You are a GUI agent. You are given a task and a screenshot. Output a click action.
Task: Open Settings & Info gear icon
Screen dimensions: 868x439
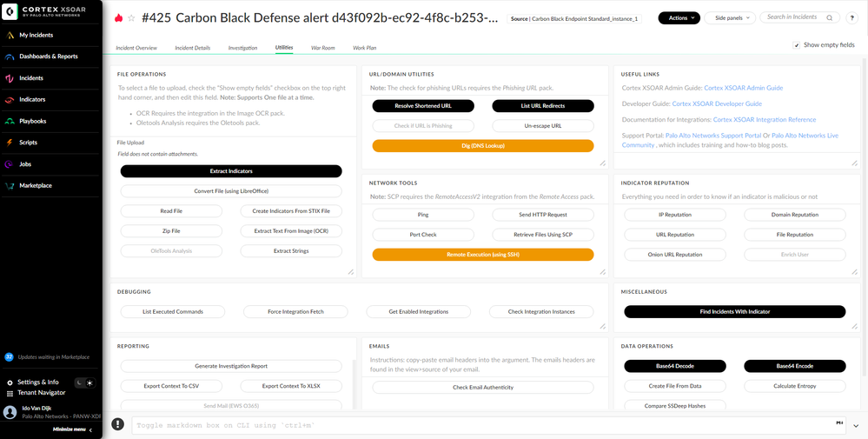pos(10,382)
